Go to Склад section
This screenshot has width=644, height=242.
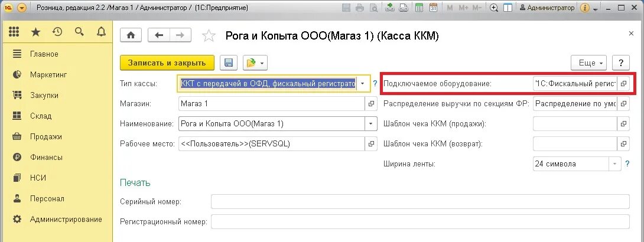[41, 116]
